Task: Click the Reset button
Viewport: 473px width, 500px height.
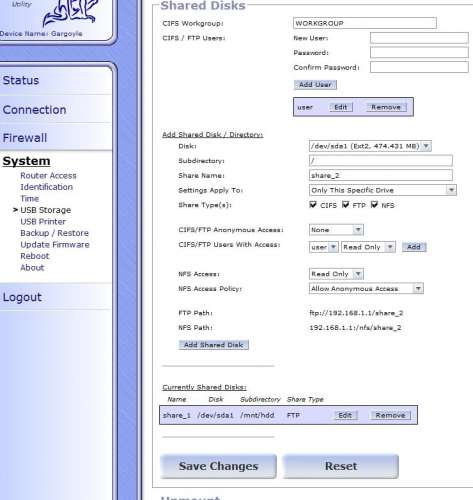Action: [341, 466]
